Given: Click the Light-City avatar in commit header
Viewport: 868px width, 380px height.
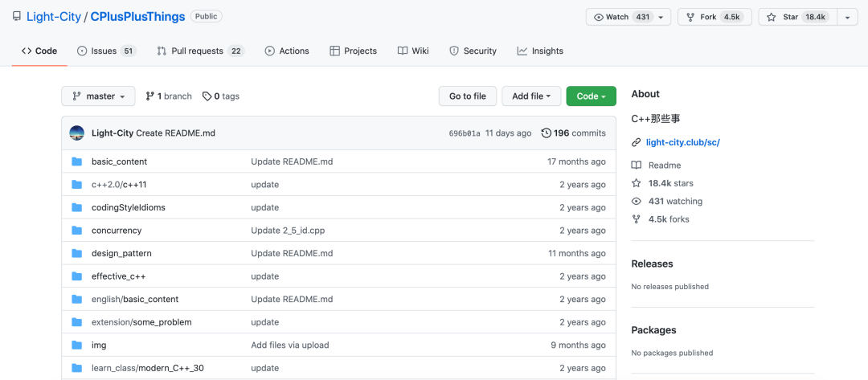Looking at the screenshot, I should coord(77,133).
